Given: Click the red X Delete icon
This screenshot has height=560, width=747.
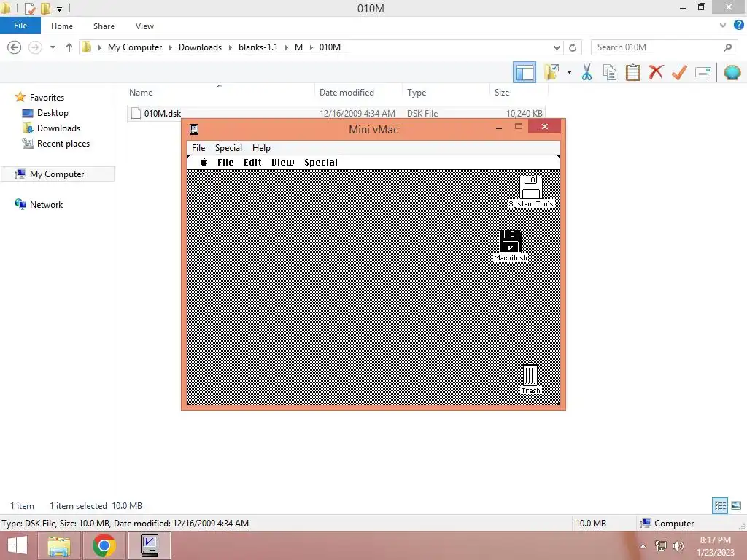Looking at the screenshot, I should point(656,72).
